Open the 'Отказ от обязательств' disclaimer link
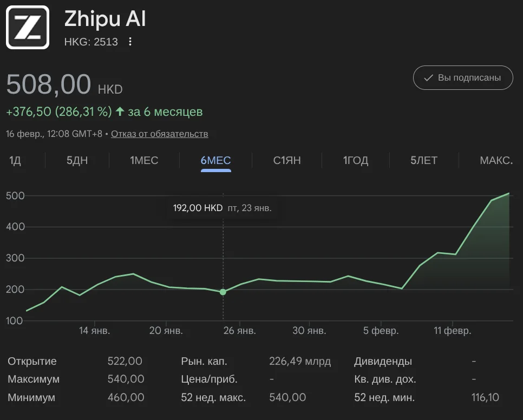The image size is (523, 420). click(x=159, y=134)
